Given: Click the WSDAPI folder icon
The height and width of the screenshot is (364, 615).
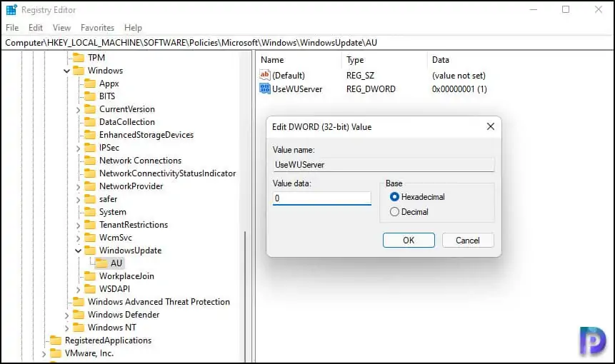Looking at the screenshot, I should coord(90,289).
